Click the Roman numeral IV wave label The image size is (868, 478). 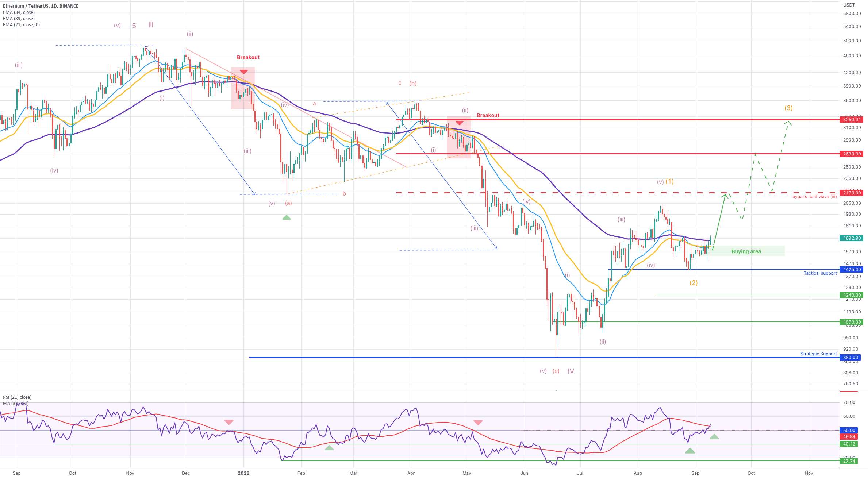(571, 371)
